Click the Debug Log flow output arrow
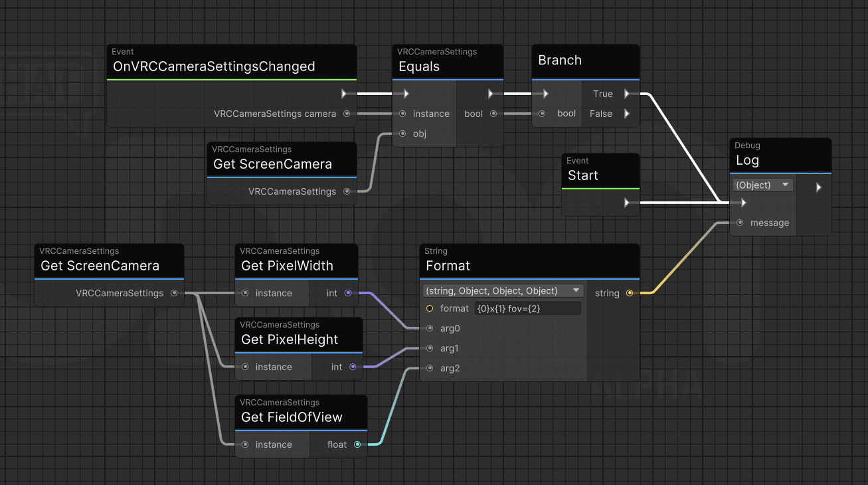The image size is (868, 485). point(818,188)
